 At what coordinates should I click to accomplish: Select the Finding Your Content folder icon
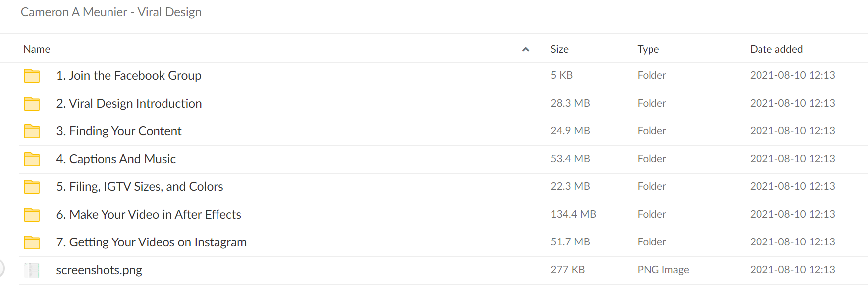pyautogui.click(x=32, y=131)
